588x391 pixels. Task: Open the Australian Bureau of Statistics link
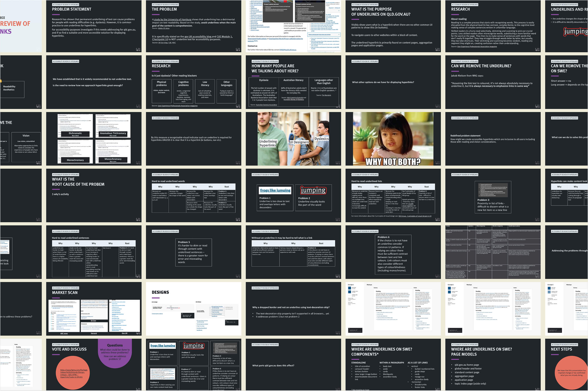[294, 100]
